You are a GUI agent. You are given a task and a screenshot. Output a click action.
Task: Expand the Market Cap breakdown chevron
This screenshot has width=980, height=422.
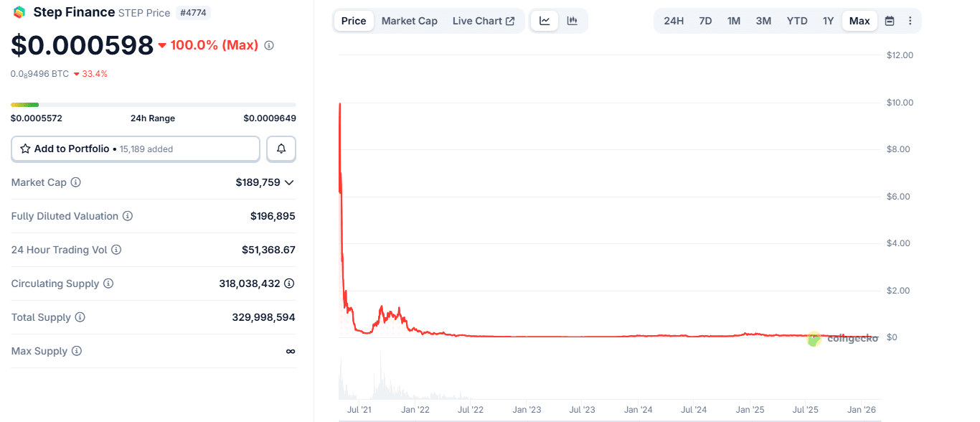pyautogui.click(x=289, y=182)
